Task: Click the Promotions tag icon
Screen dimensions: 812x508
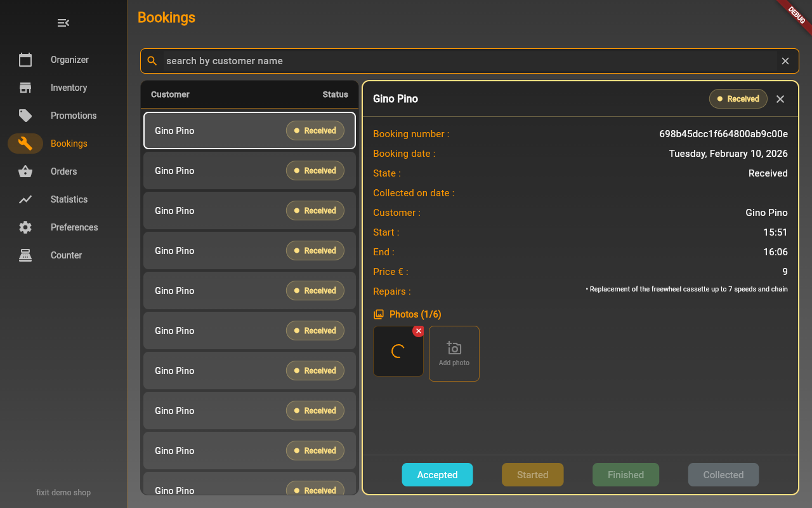Action: 25,116
